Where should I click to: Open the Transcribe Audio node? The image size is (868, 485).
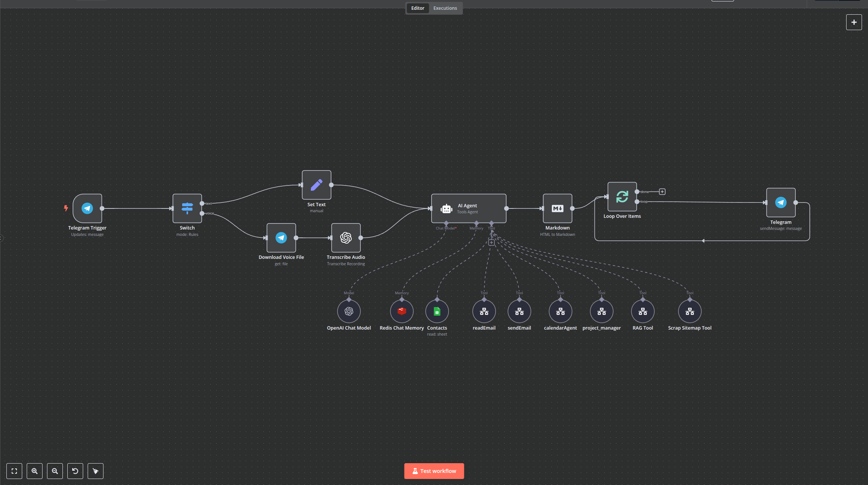(345, 238)
